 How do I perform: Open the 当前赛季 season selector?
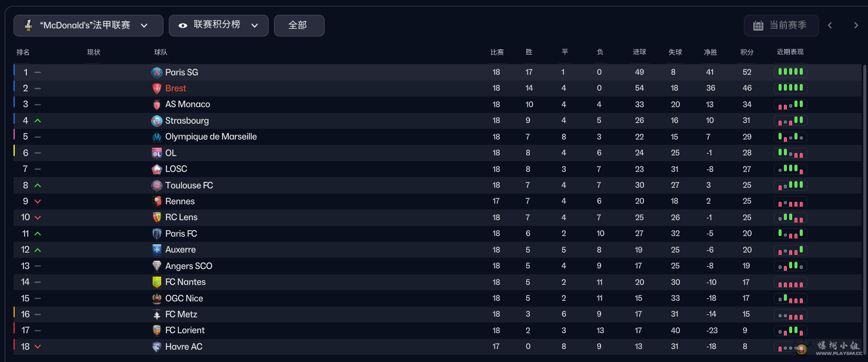click(x=781, y=25)
